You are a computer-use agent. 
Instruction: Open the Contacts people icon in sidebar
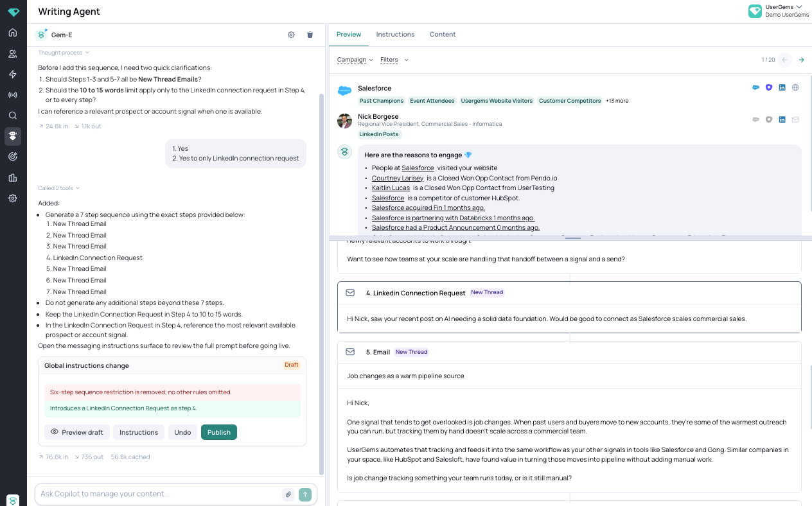click(x=13, y=54)
